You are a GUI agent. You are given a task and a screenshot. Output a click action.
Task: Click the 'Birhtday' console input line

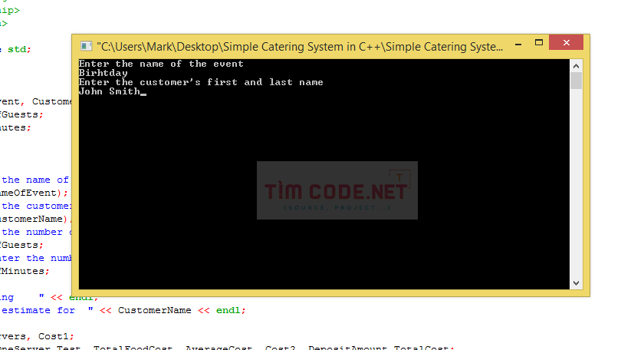[x=103, y=73]
